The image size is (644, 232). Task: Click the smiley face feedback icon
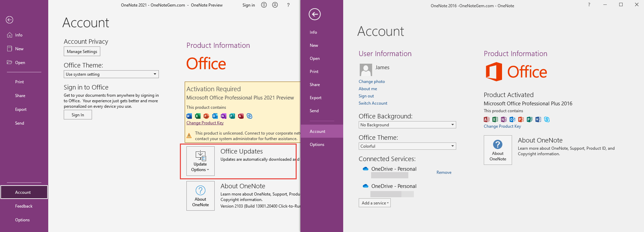pos(264,5)
